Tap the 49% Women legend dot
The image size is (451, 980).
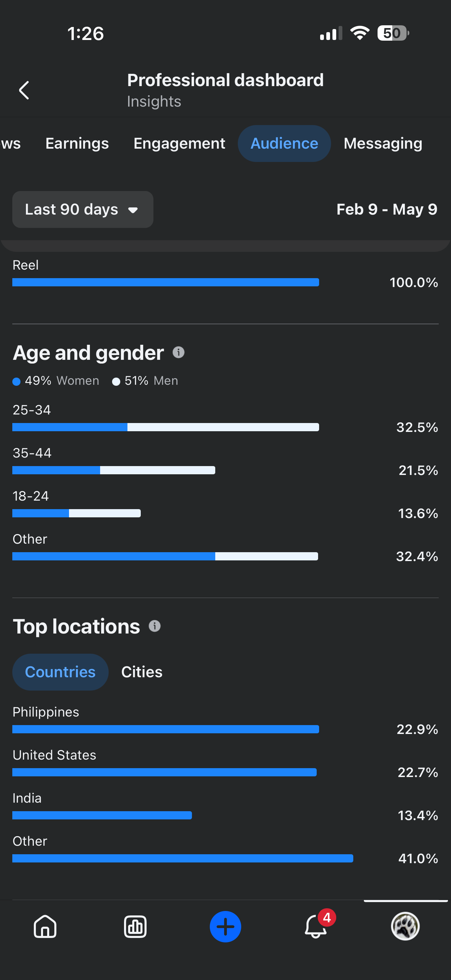point(16,381)
